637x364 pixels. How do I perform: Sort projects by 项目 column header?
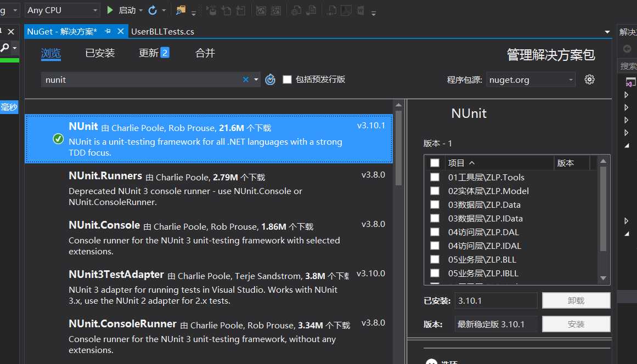click(x=500, y=163)
